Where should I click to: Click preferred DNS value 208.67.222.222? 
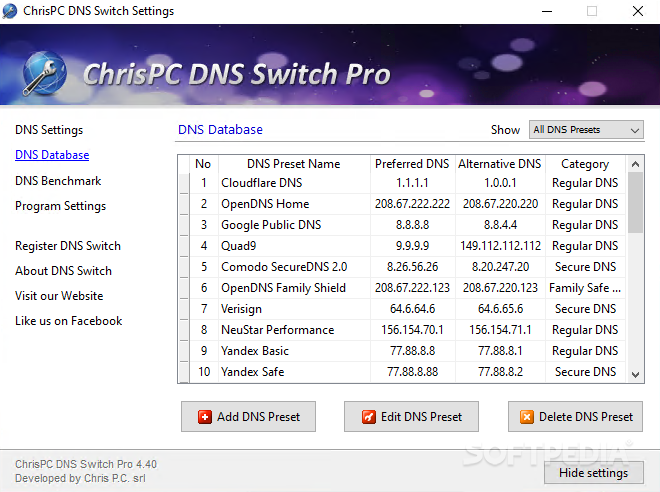(x=412, y=204)
